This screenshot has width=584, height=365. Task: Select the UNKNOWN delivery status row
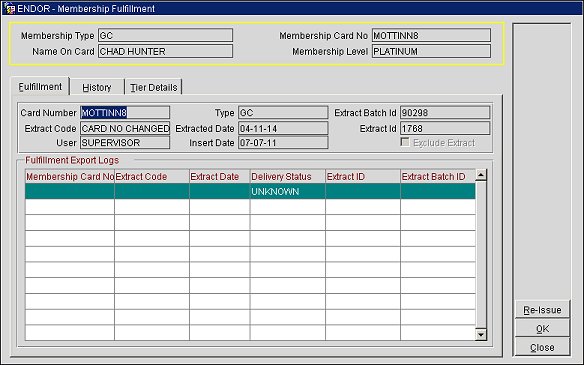click(x=250, y=191)
